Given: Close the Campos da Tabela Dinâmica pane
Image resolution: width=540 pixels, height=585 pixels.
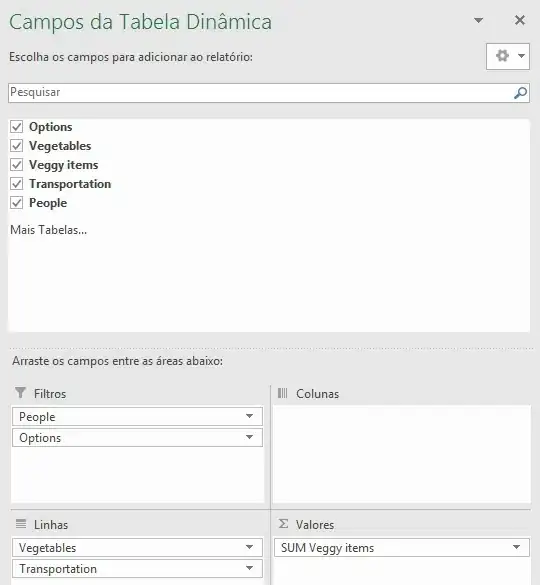Looking at the screenshot, I should click(x=520, y=20).
